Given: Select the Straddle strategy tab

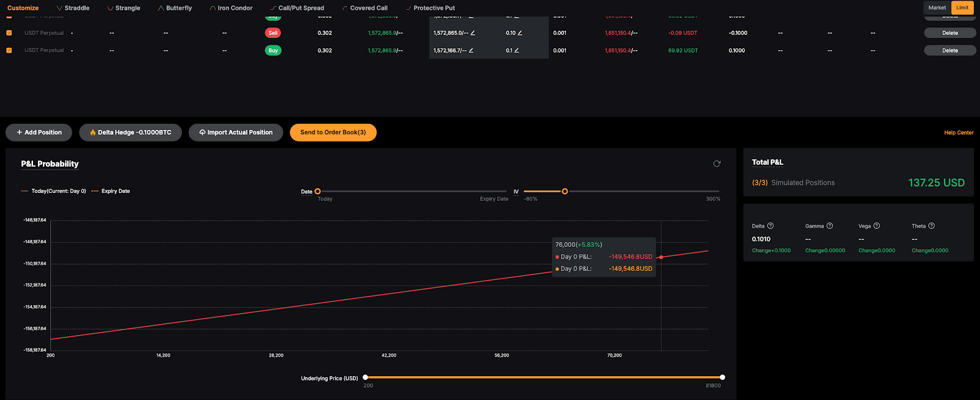Looking at the screenshot, I should pos(73,8).
